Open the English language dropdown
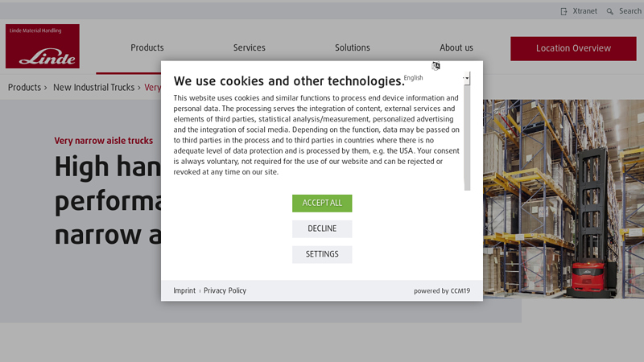Screen dimensions: 644x362 click(x=436, y=79)
